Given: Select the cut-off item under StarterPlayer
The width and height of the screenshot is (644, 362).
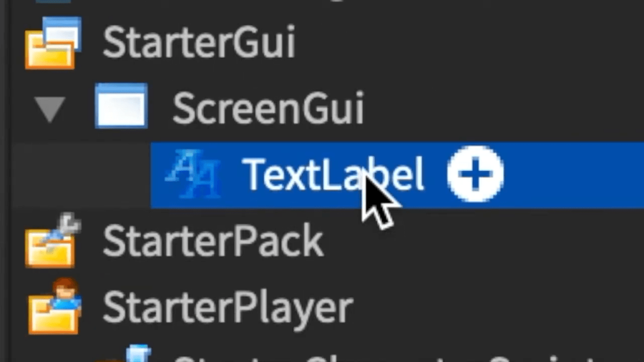Looking at the screenshot, I should pyautogui.click(x=386, y=356).
